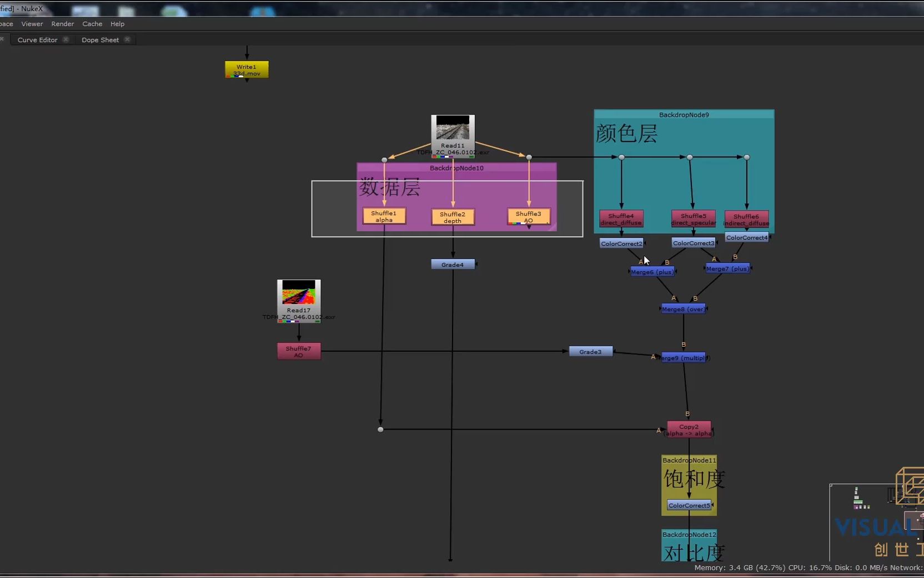
Task: Select the Read11 node thumbnail
Action: tap(453, 127)
